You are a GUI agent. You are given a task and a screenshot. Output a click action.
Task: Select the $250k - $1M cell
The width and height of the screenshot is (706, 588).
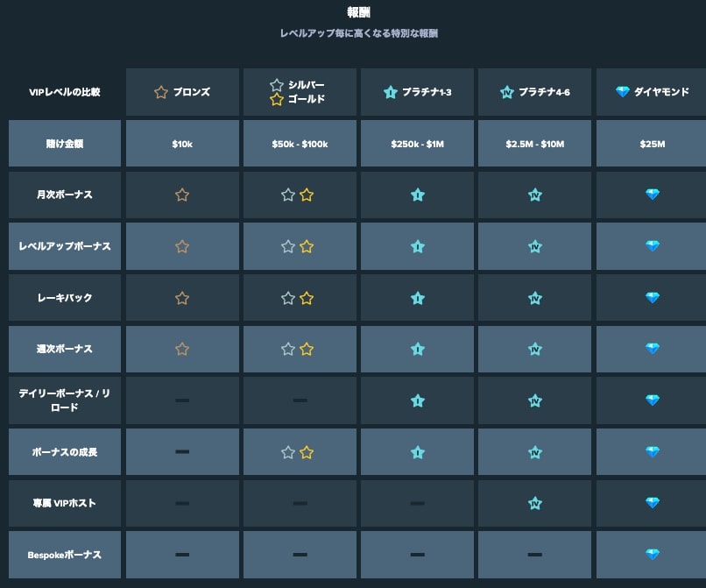(417, 144)
